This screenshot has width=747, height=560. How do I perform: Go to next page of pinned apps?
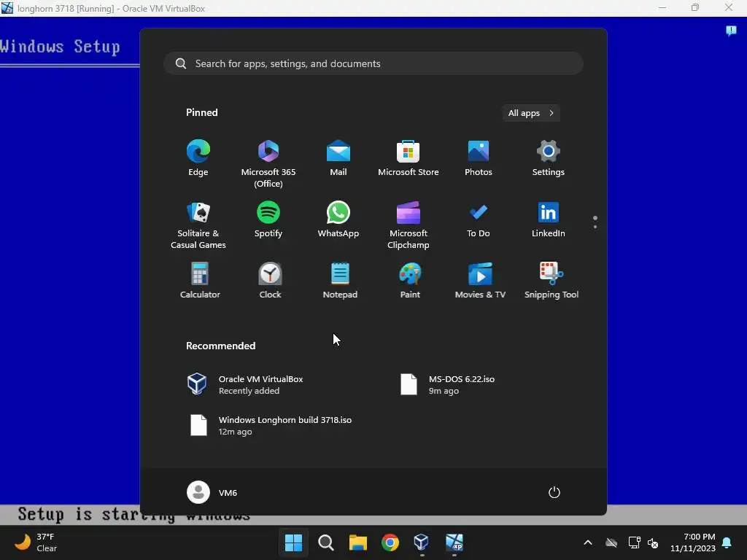pyautogui.click(x=595, y=227)
